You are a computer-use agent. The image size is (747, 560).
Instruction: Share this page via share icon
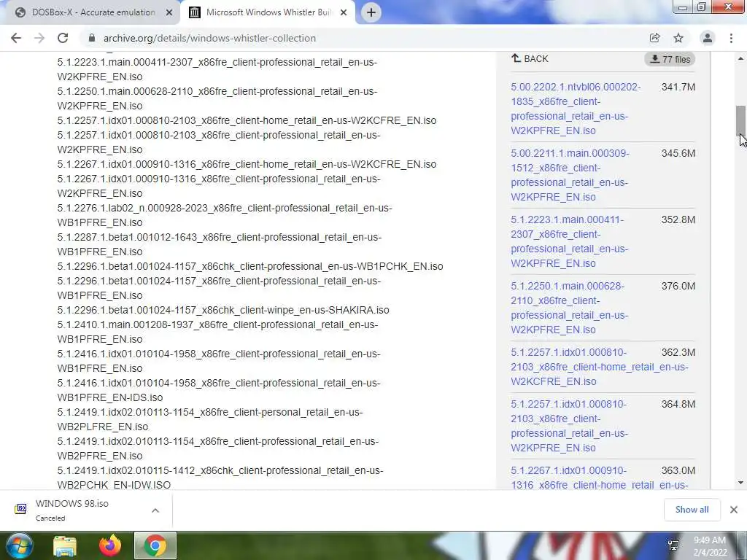click(655, 38)
